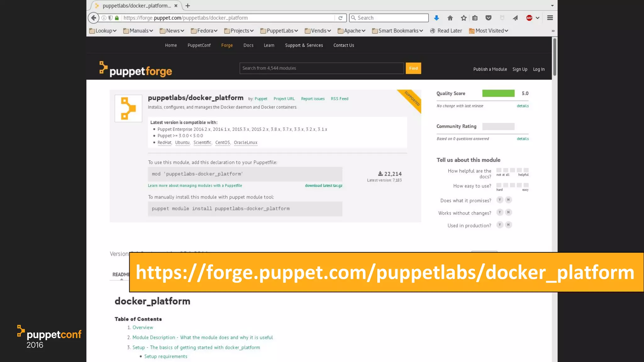Show more bookmarks with the double chevron

pyautogui.click(x=553, y=31)
